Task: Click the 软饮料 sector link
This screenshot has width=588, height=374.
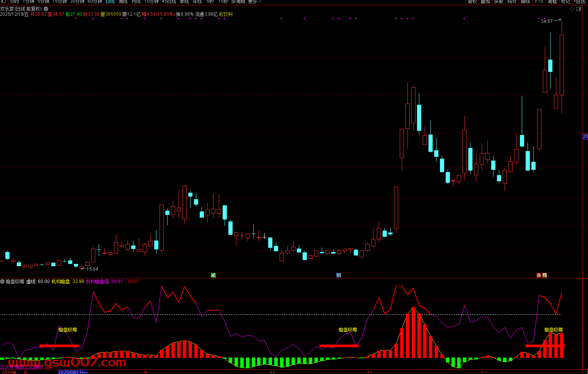Action: coord(226,14)
